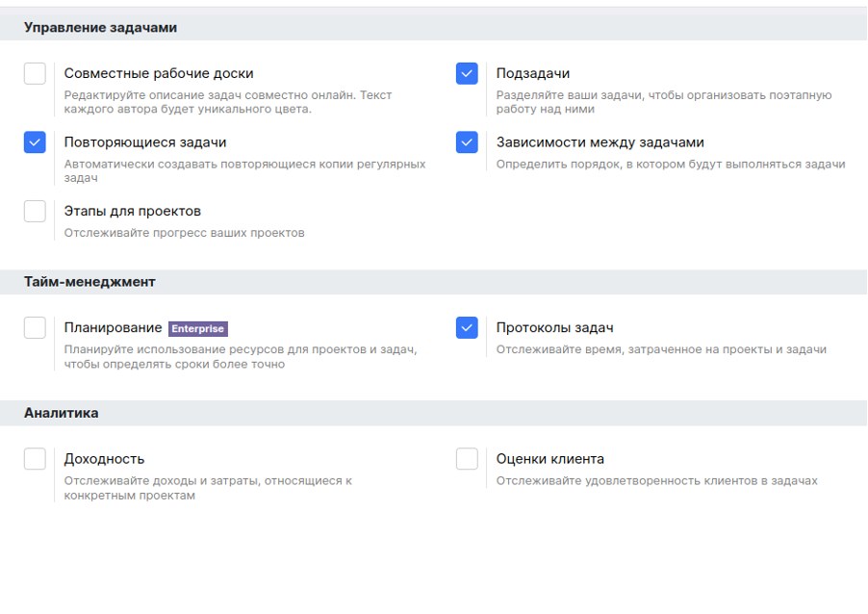Click description starting 'Планируйте использование ресурсов'

point(241,356)
